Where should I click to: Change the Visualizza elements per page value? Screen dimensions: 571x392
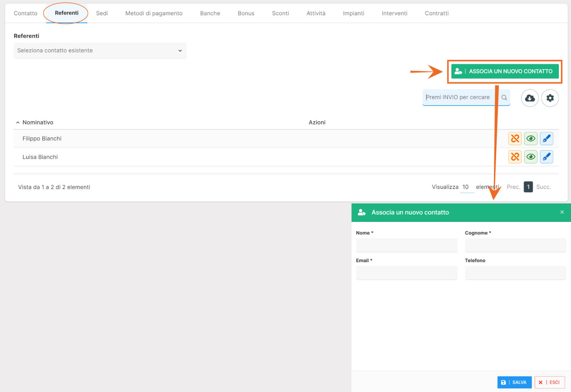click(466, 187)
